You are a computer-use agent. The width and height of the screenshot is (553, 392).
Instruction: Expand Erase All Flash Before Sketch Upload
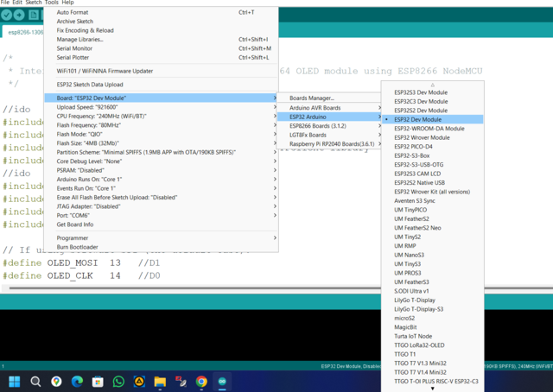tap(162, 198)
